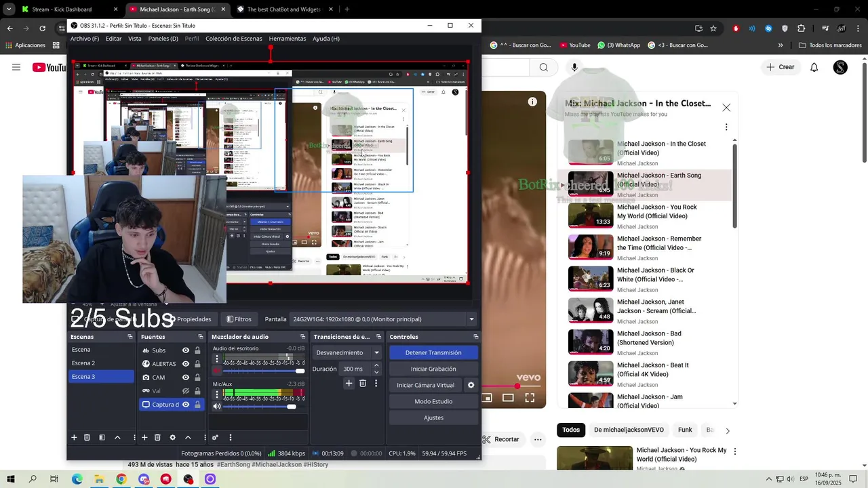Toggle YouTube player fullscreen icon
The height and width of the screenshot is (488, 868).
(530, 398)
